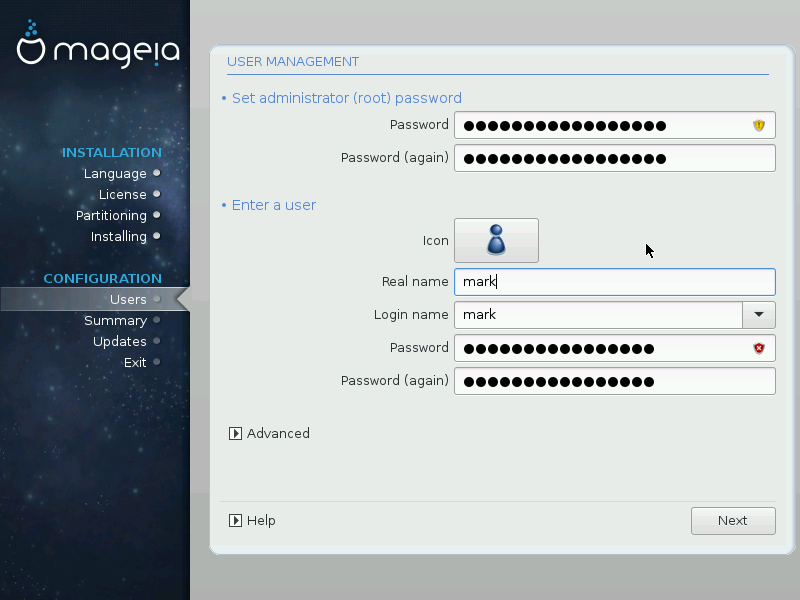Expand the Help section
The height and width of the screenshot is (600, 800).
[236, 521]
